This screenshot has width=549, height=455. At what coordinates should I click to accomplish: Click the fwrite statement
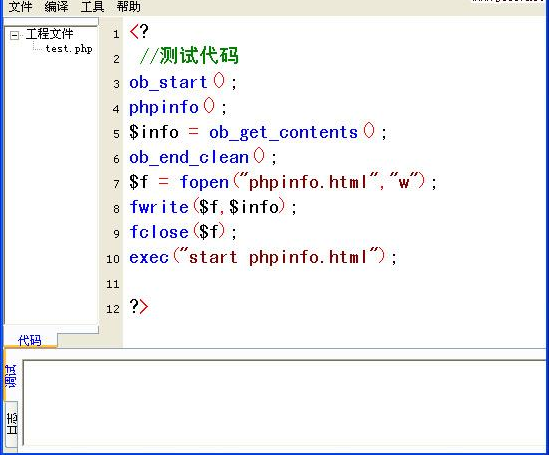tap(213, 207)
